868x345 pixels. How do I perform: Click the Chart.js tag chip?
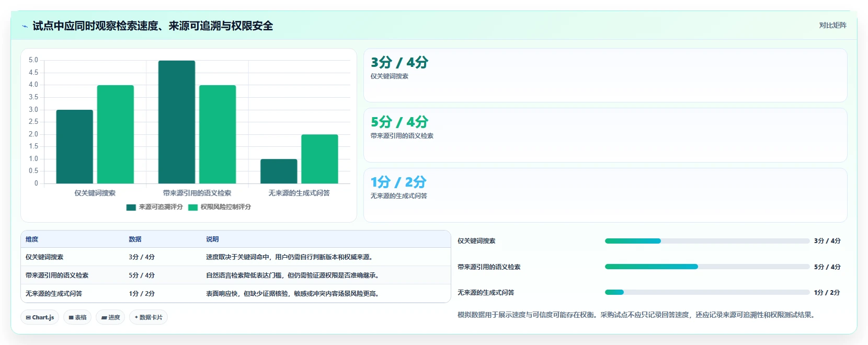[40, 317]
